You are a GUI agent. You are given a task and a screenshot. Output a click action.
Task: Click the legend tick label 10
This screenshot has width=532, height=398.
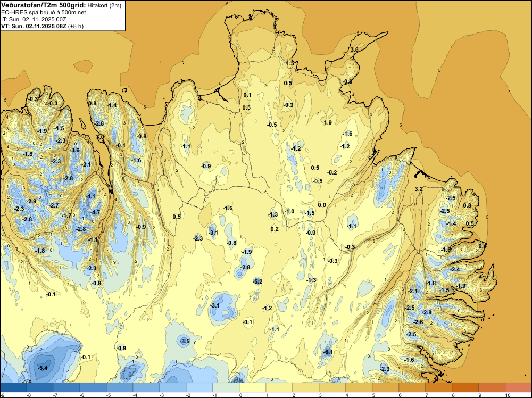pyautogui.click(x=508, y=395)
